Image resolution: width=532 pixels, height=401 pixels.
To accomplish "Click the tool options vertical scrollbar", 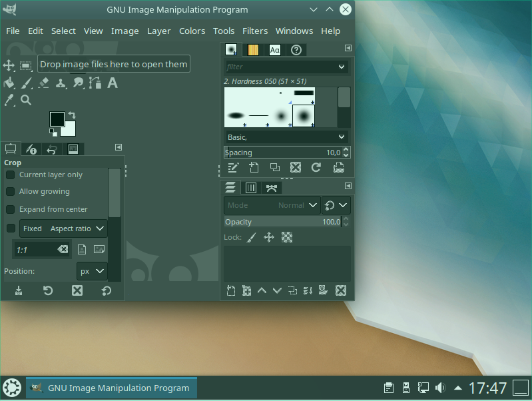I will (115, 193).
